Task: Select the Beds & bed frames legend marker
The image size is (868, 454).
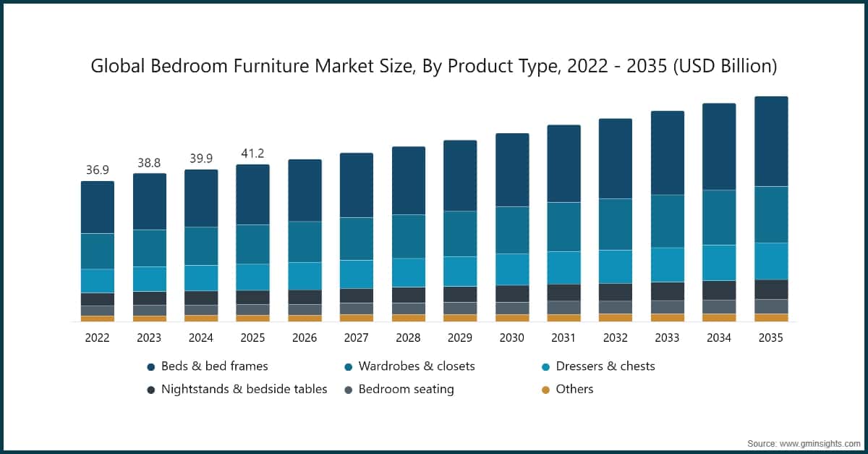Action: pos(150,366)
